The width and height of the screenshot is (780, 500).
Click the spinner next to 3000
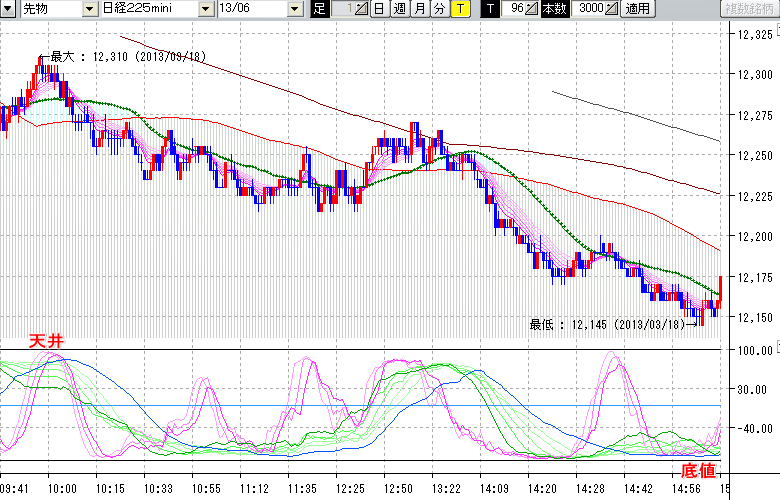click(x=612, y=9)
